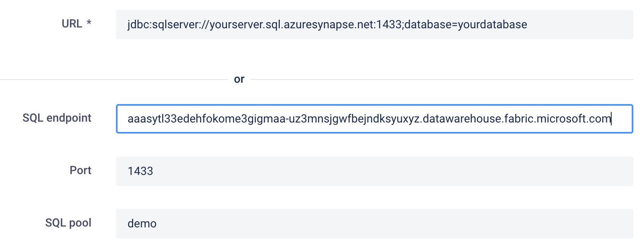Click the divider line left of 'or'
This screenshot has height=245, width=644.
click(114, 79)
